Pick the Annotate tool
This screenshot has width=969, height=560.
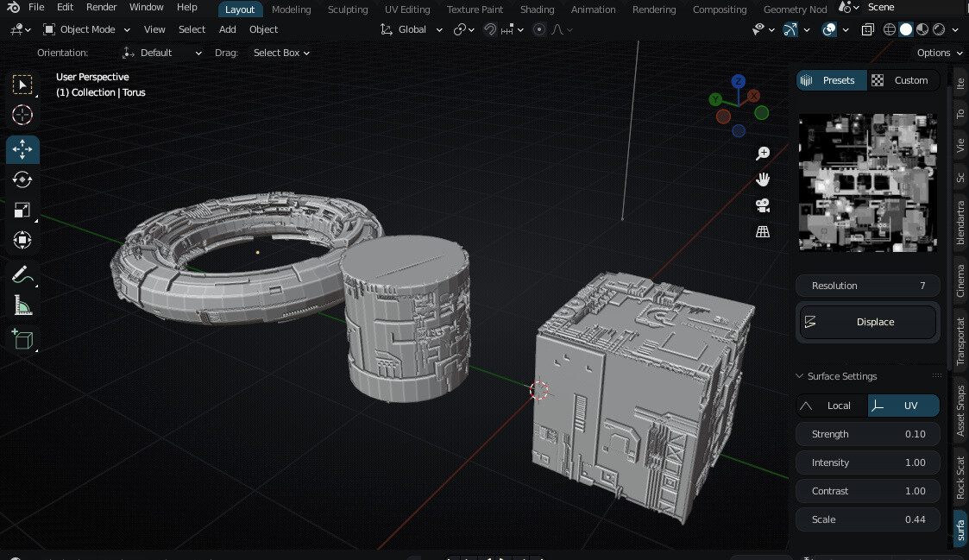point(22,274)
